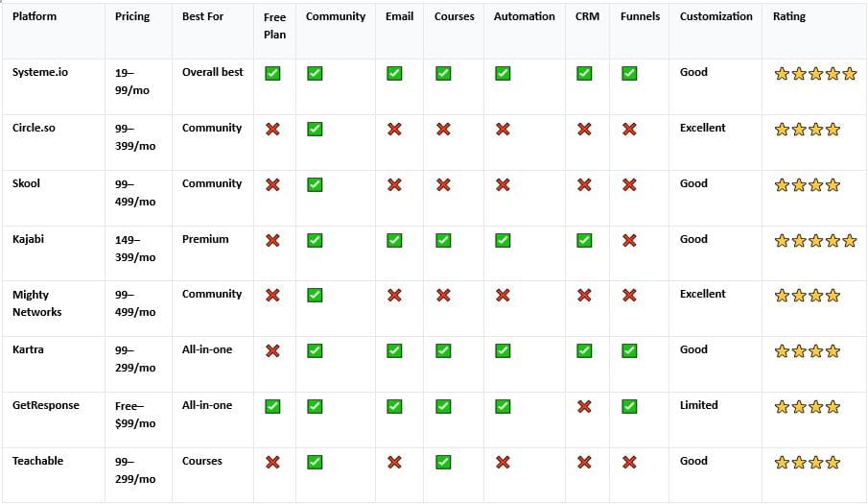Click the Kartra Automation green checkmark
The width and height of the screenshot is (868, 504).
(x=503, y=351)
